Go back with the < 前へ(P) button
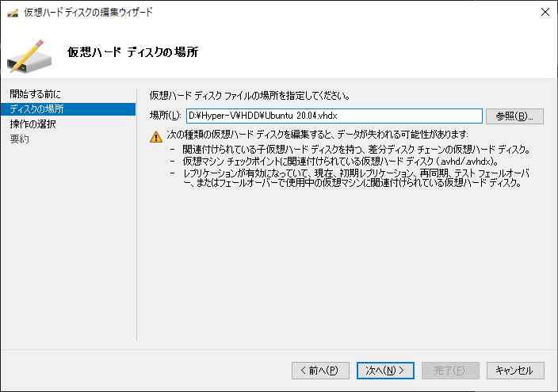558x392 pixels. click(x=320, y=371)
